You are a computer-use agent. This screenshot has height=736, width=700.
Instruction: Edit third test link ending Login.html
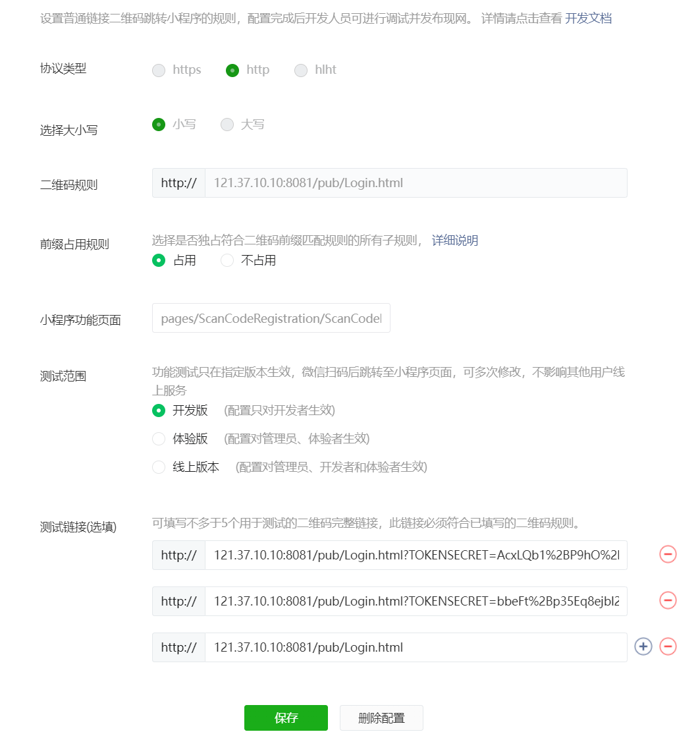pyautogui.click(x=416, y=648)
